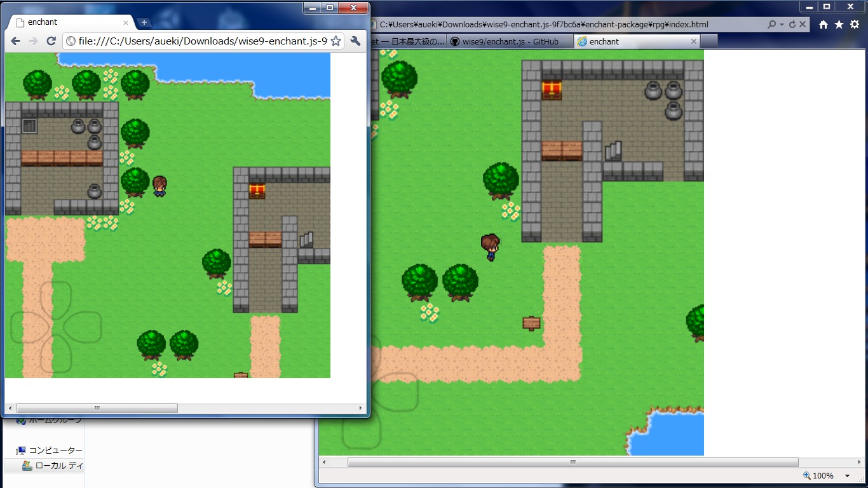
Task: Click the left scroll arrow in Internet Explorer
Action: tap(323, 462)
